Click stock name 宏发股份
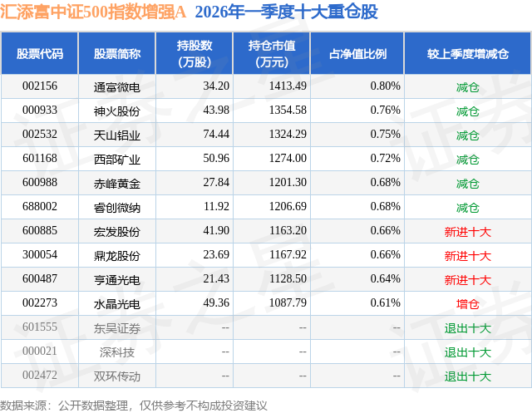532x413 pixels. click(x=117, y=232)
